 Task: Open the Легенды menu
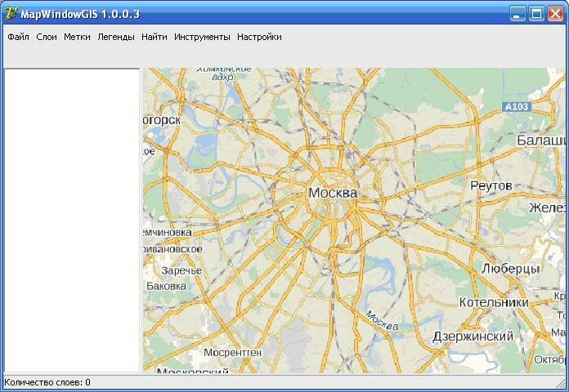(116, 37)
